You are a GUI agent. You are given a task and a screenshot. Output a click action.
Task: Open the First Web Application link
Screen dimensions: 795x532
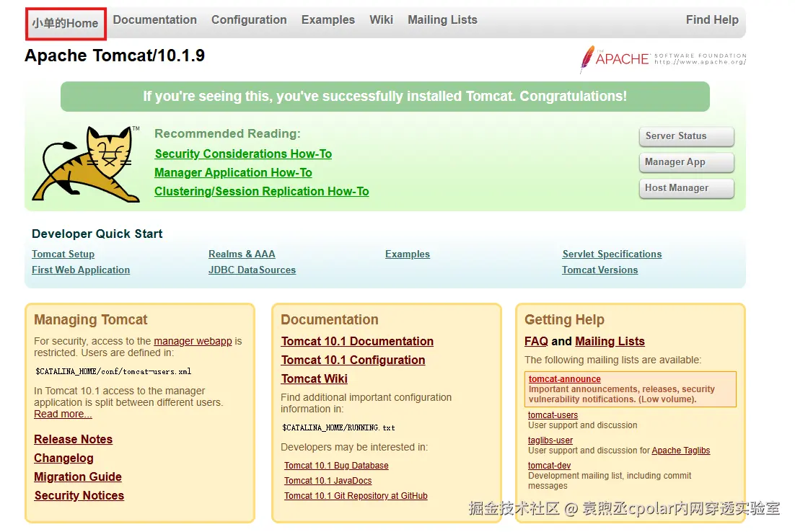point(81,270)
